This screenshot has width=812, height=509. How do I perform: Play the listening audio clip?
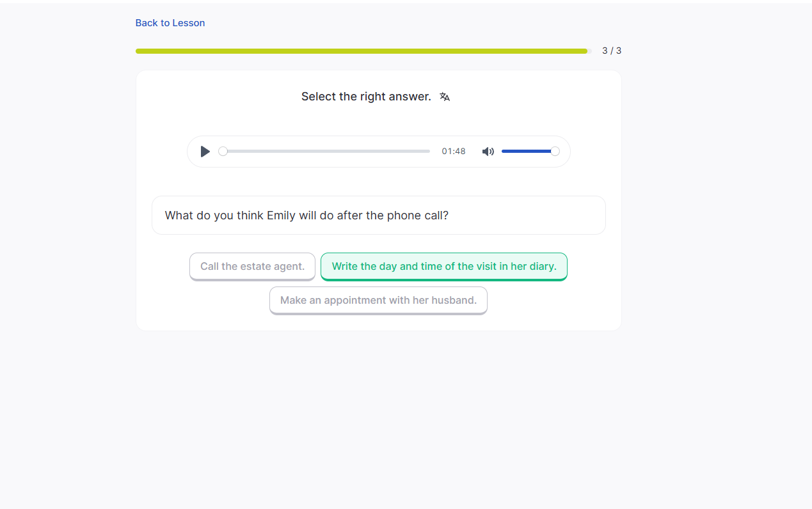pyautogui.click(x=205, y=152)
